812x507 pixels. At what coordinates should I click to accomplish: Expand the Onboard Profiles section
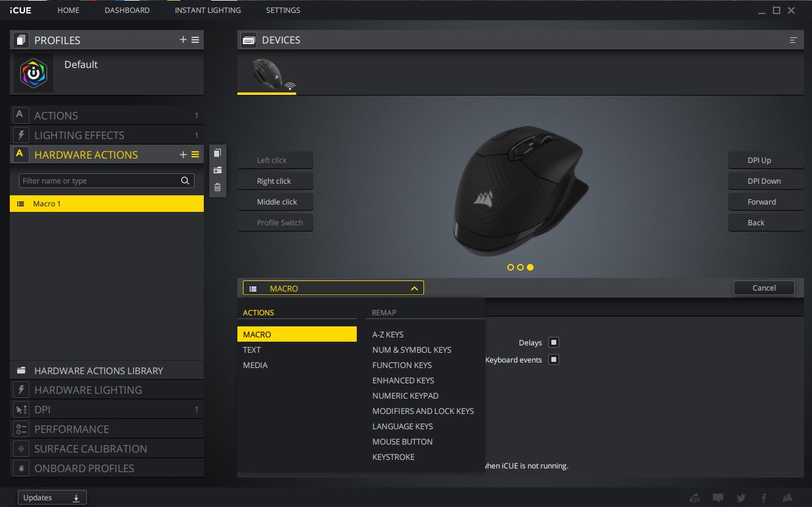click(x=106, y=468)
